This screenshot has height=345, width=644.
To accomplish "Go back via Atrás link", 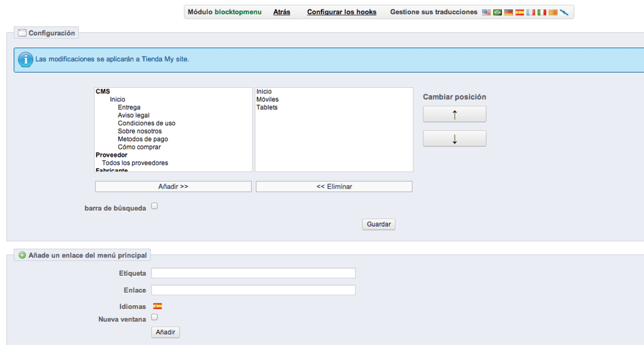I will [x=282, y=12].
